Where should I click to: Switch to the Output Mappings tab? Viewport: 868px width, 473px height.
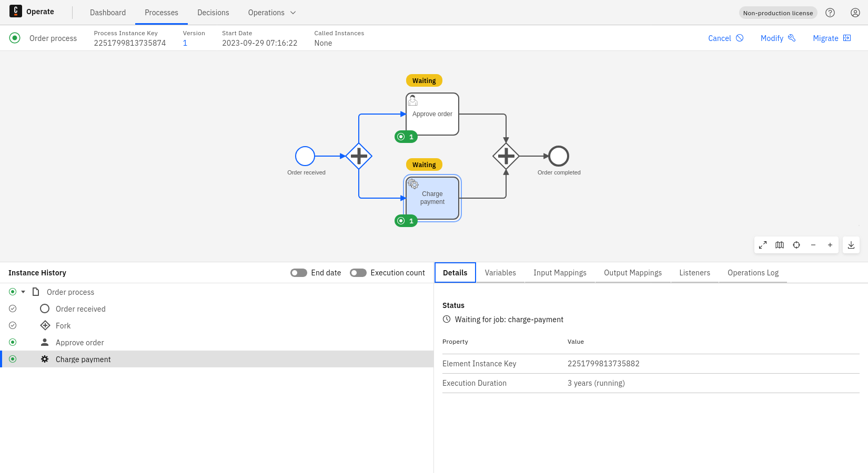click(633, 273)
